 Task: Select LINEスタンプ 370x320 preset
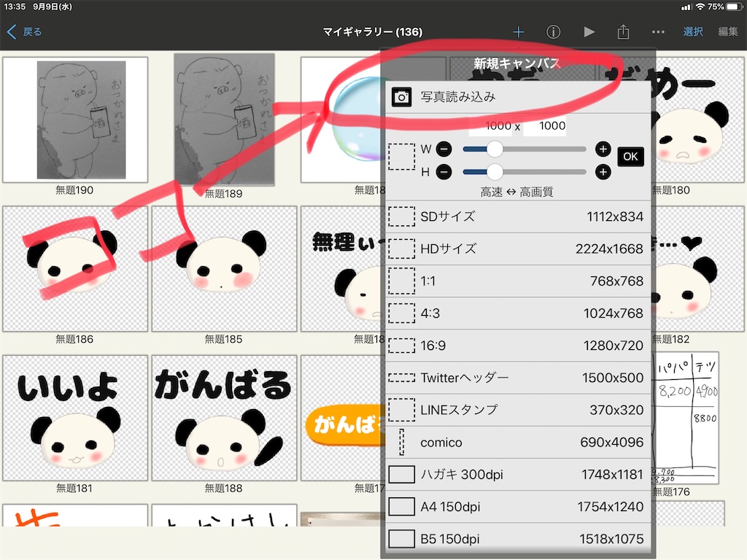(x=518, y=410)
